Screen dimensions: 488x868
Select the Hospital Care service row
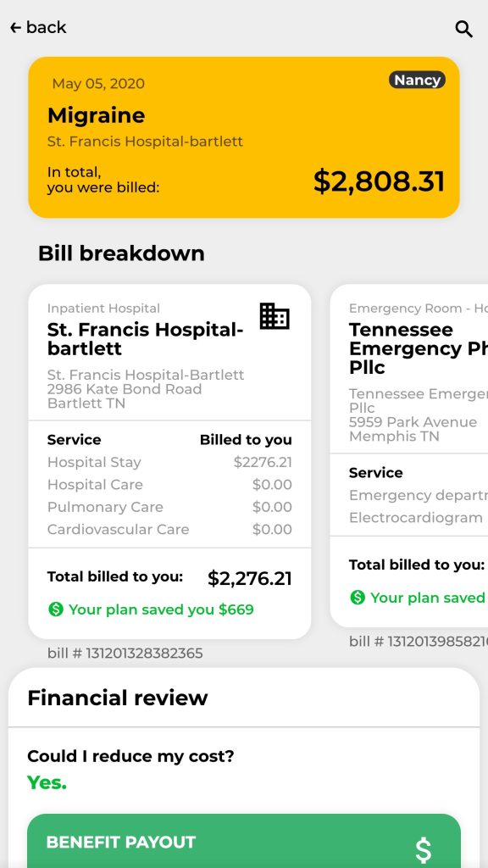tap(169, 484)
